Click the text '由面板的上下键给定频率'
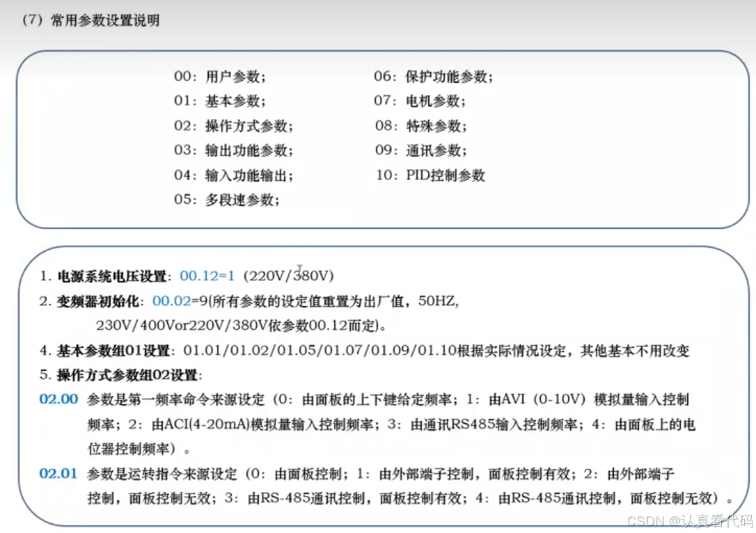The image size is (756, 533). [x=377, y=400]
